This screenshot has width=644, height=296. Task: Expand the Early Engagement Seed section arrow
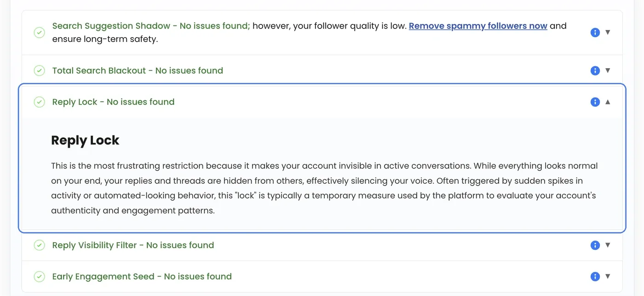pyautogui.click(x=608, y=276)
